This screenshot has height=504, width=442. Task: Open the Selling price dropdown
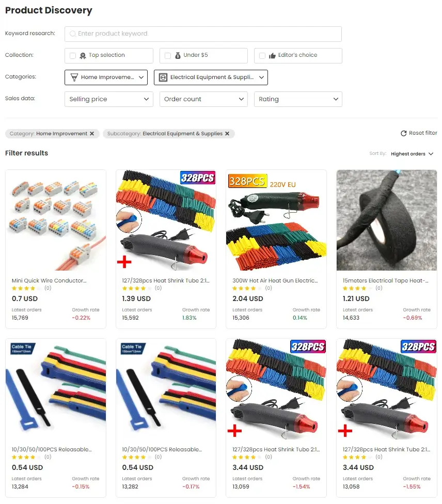(x=108, y=99)
